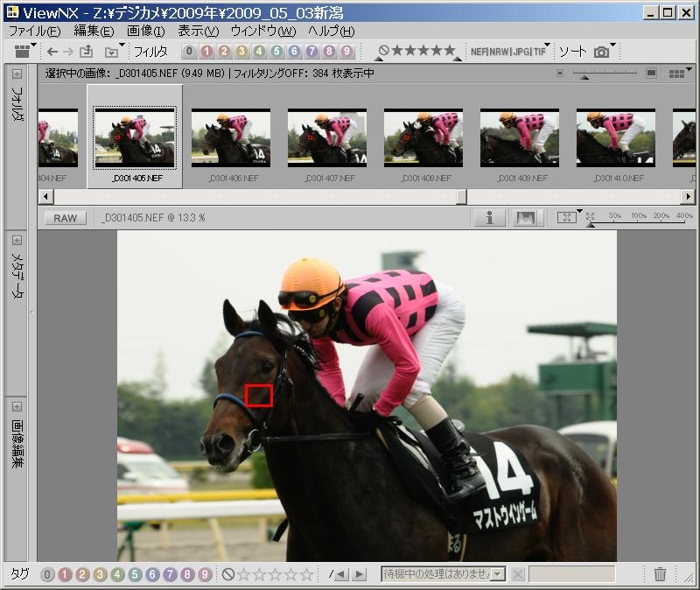
Task: Go forward with the right arrow
Action: click(x=68, y=52)
